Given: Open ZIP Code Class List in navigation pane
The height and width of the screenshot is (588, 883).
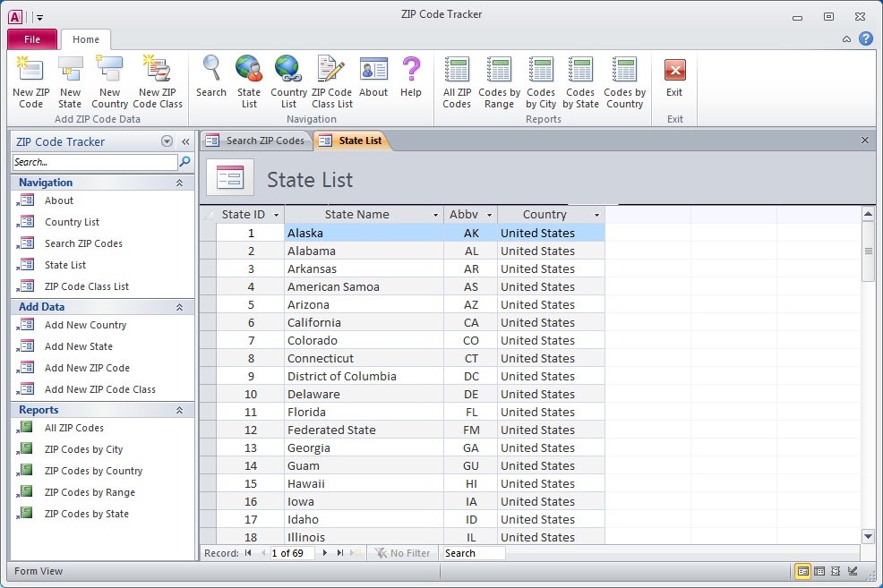Looking at the screenshot, I should (x=87, y=286).
